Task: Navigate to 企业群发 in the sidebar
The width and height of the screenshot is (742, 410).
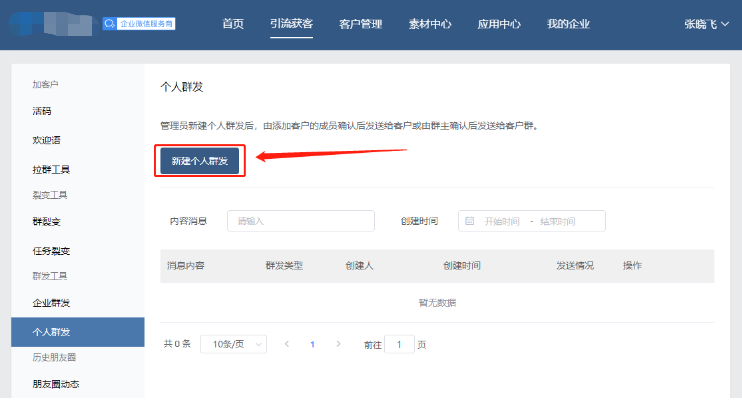Action: point(50,302)
